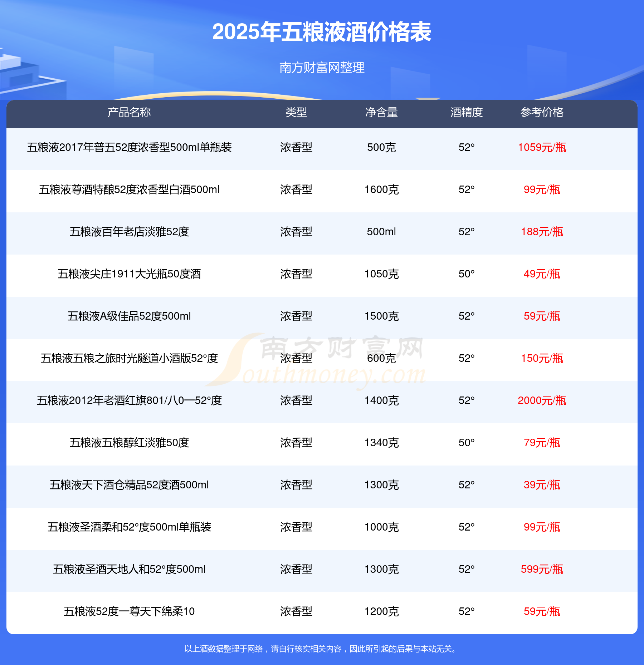Image resolution: width=644 pixels, height=665 pixels.
Task: Click the price 2000元/瓶
Action: tap(542, 400)
